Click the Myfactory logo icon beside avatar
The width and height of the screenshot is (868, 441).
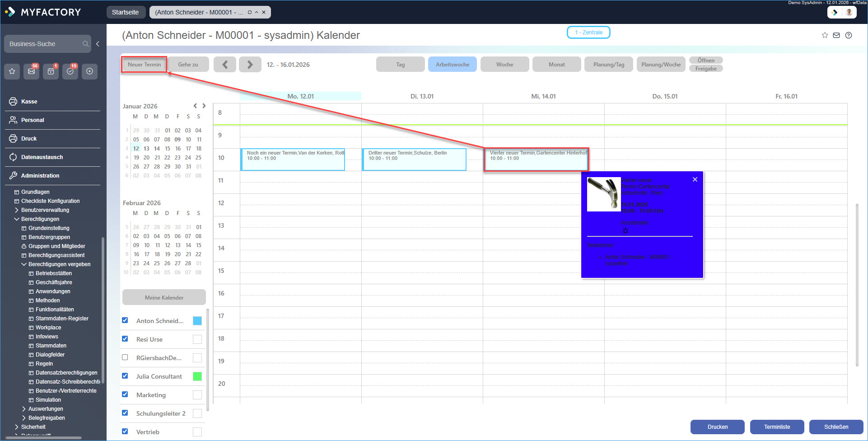835,12
